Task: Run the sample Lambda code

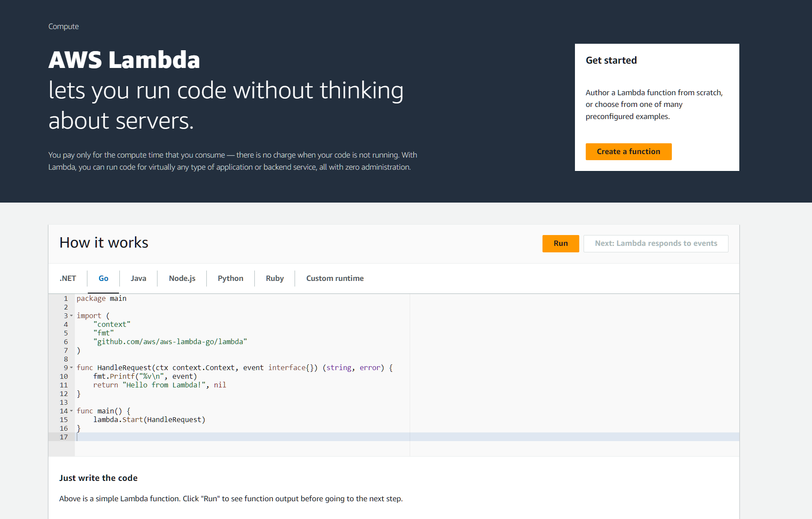Action: (561, 243)
